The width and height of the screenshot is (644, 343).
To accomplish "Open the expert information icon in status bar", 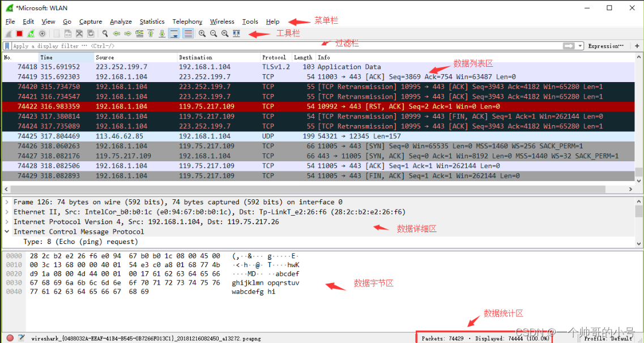I will [x=11, y=338].
